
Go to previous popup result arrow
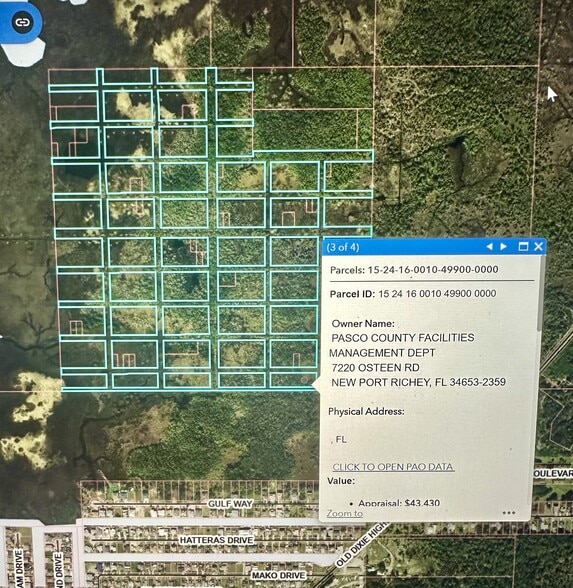click(489, 246)
